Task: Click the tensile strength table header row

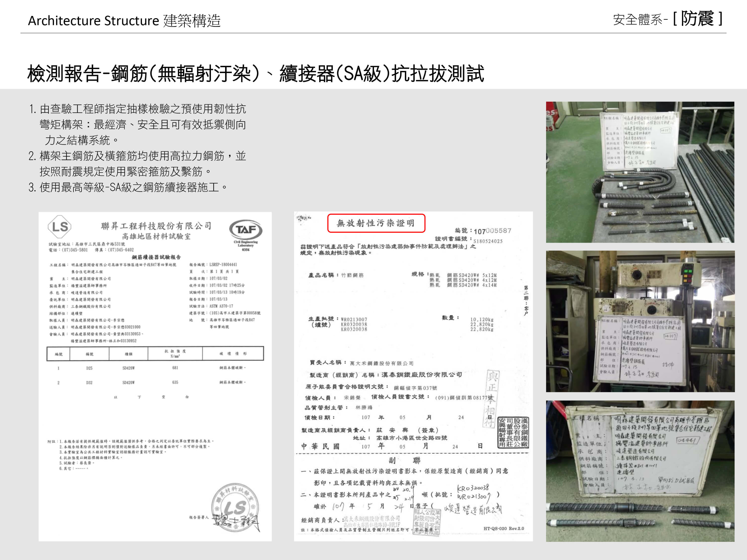Action: pyautogui.click(x=155, y=353)
